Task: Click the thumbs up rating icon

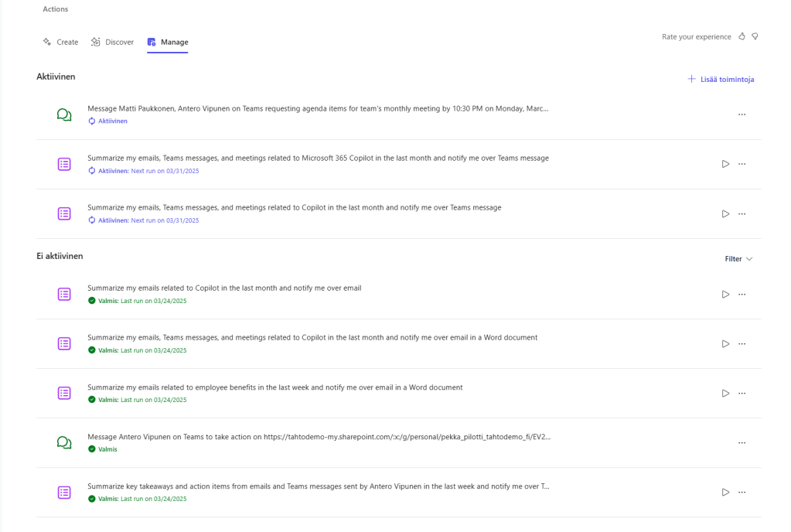Action: pos(742,36)
